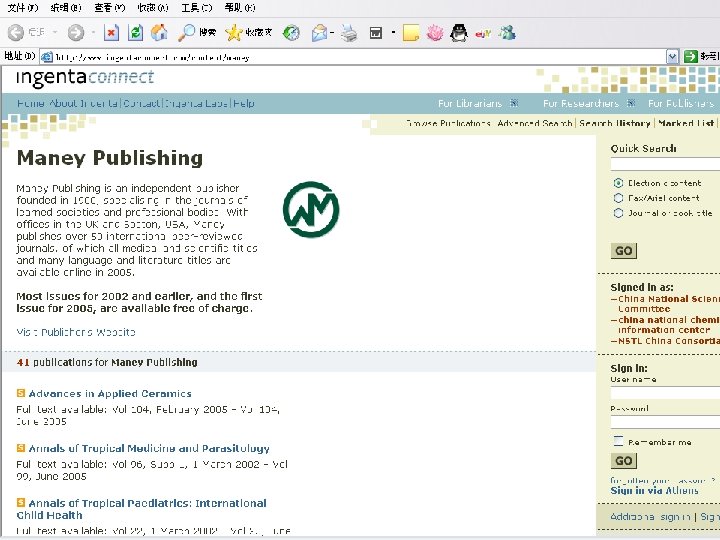Open Help link in site navigation
This screenshot has height=540, width=720.
coord(243,103)
